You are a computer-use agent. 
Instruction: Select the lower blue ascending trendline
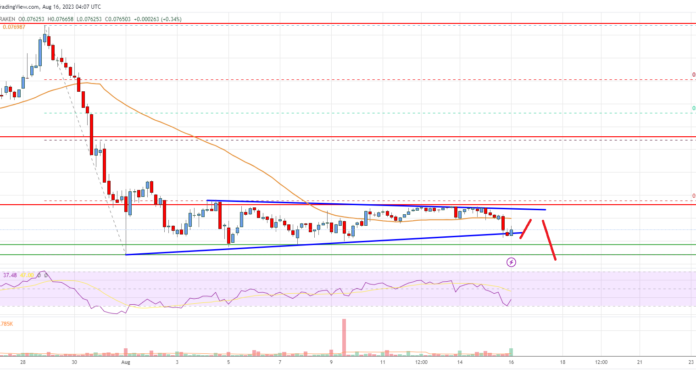324,244
